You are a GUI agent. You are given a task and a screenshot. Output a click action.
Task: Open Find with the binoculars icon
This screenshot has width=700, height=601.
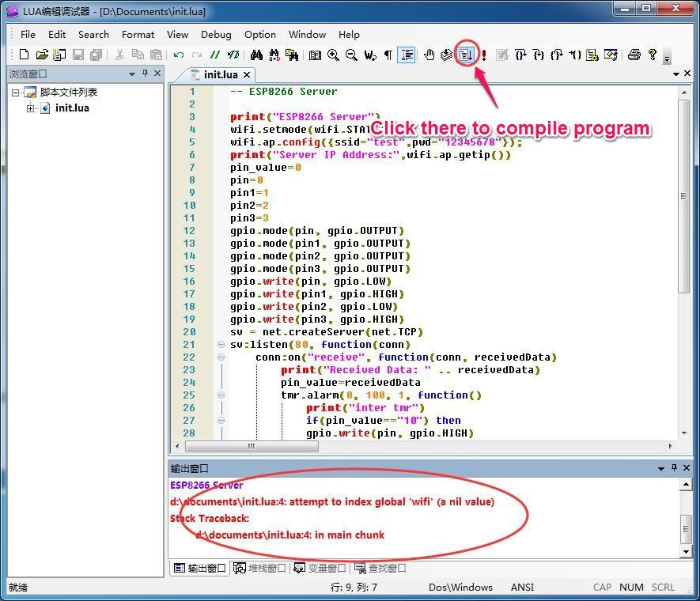coord(256,55)
